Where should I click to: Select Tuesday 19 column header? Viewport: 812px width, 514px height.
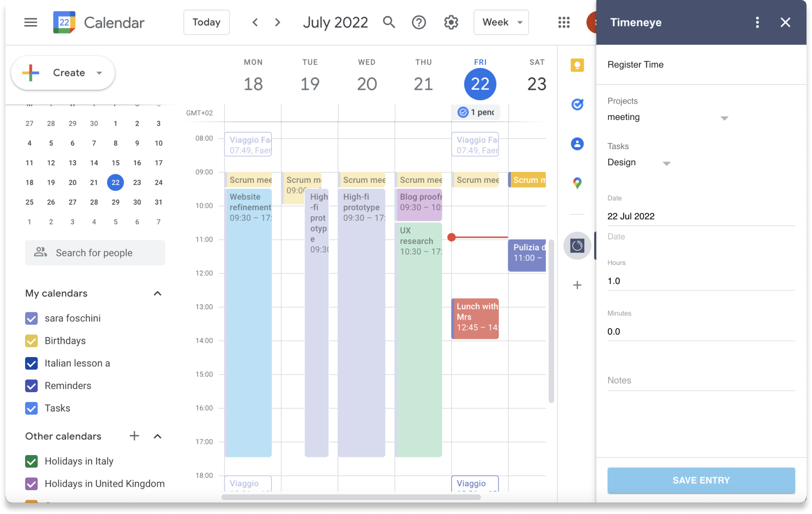coord(310,77)
